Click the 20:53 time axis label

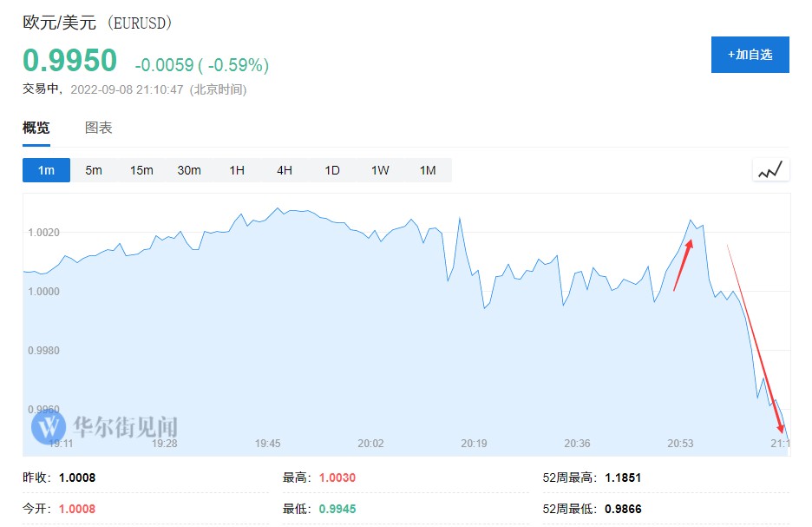680,444
